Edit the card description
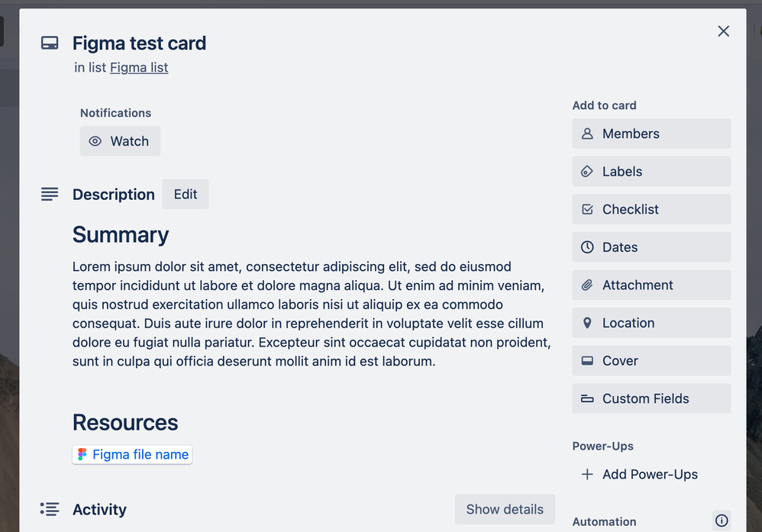The width and height of the screenshot is (762, 532). [185, 195]
